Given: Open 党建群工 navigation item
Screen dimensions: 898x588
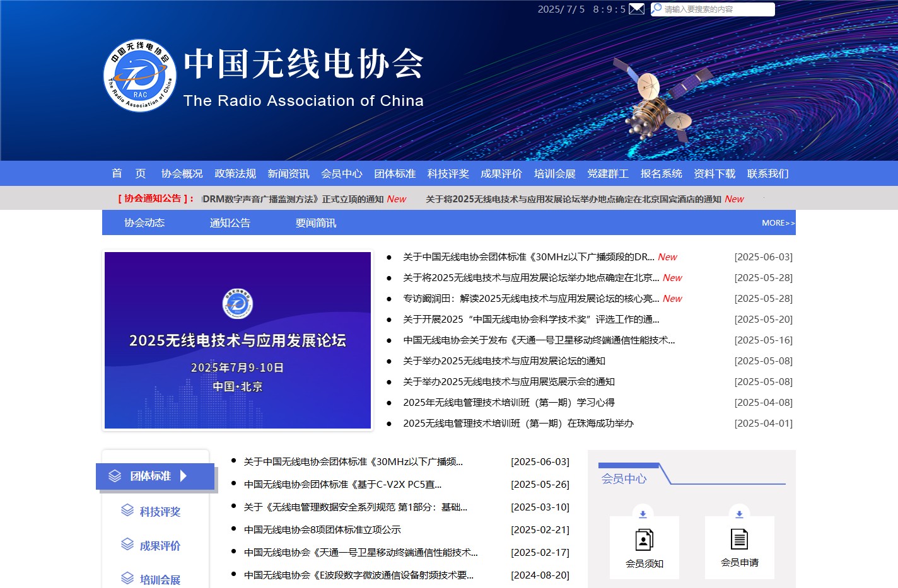Looking at the screenshot, I should click(608, 173).
